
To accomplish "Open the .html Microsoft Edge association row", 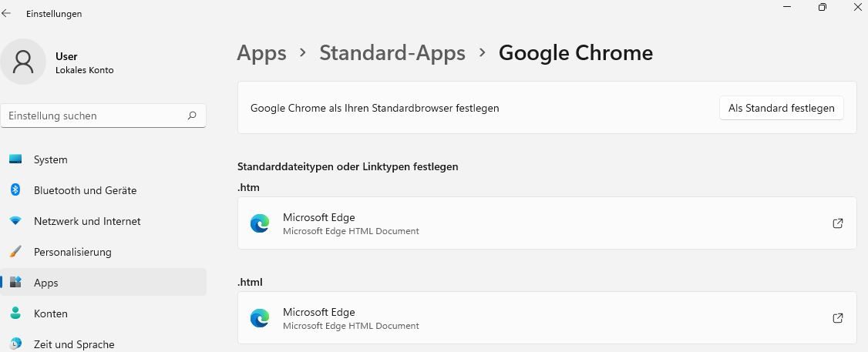I will (540, 318).
